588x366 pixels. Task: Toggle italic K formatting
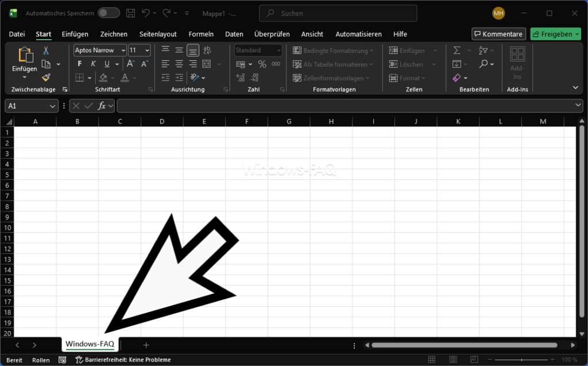pos(93,64)
